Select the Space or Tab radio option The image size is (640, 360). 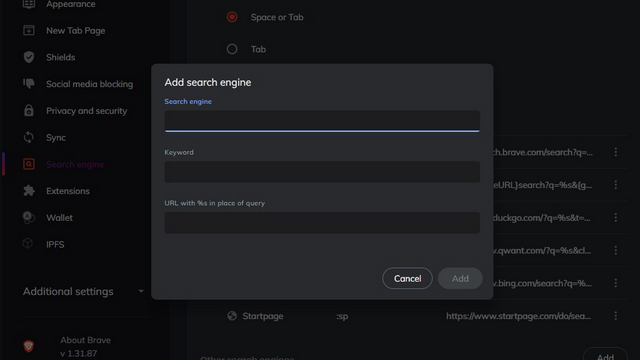click(x=232, y=17)
